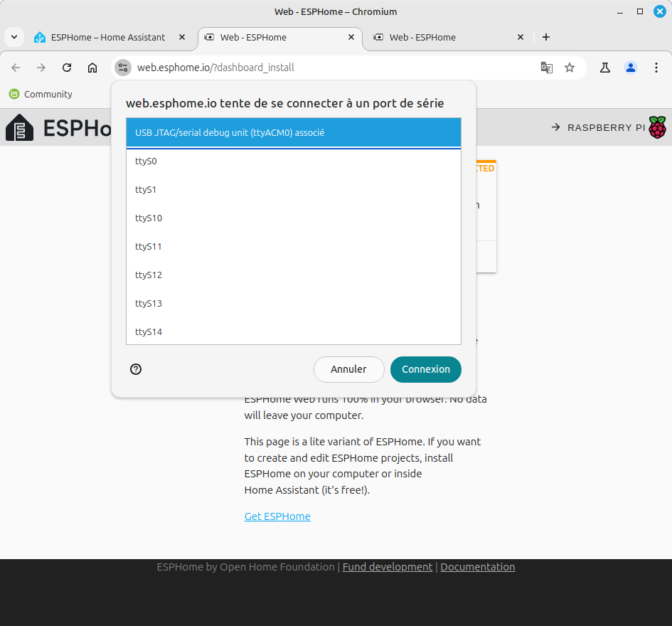Select the ttyS11 serial port
This screenshot has width=672, height=626.
pyautogui.click(x=294, y=247)
